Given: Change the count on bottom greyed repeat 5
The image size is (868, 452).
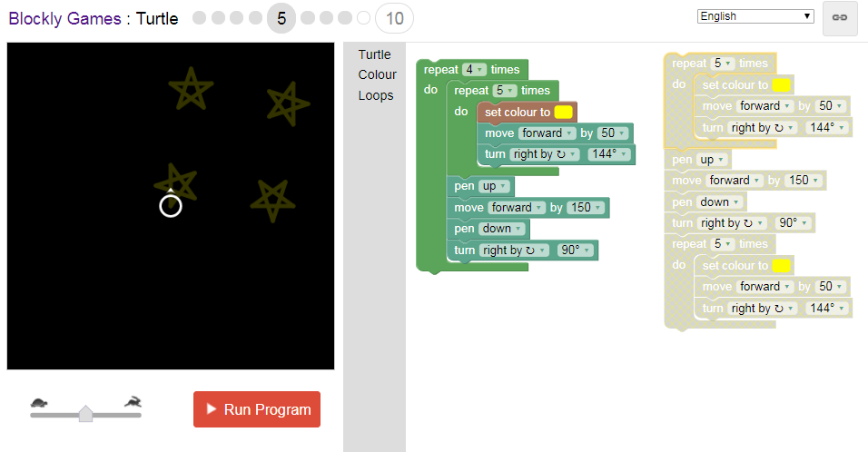Looking at the screenshot, I should point(723,244).
